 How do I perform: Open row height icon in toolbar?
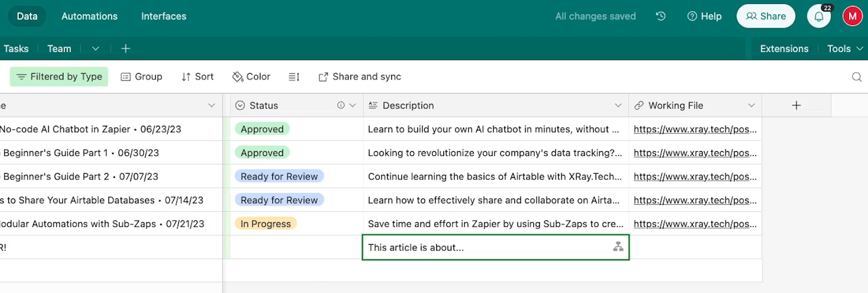294,77
